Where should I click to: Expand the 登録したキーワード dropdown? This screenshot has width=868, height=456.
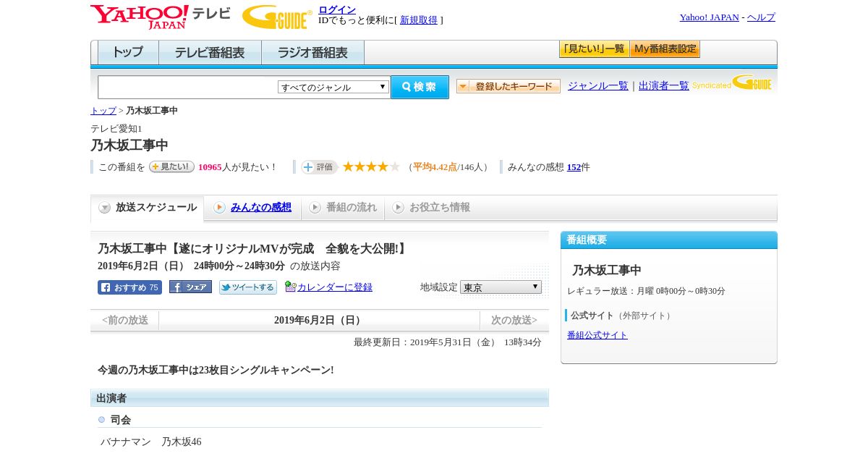(509, 86)
